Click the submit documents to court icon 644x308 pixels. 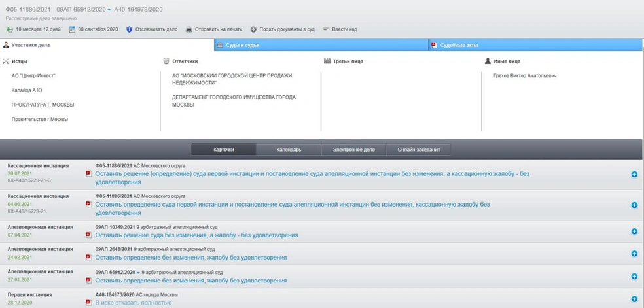point(253,29)
